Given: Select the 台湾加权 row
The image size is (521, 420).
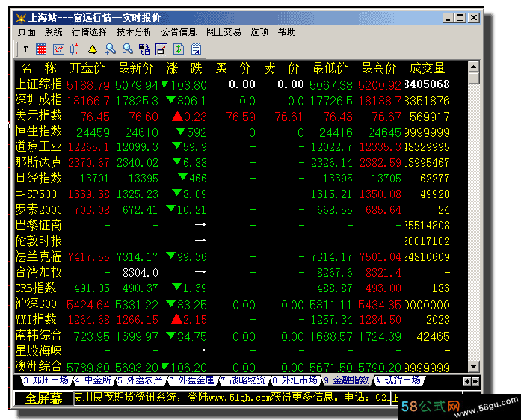Looking at the screenshot, I should click(x=233, y=272).
